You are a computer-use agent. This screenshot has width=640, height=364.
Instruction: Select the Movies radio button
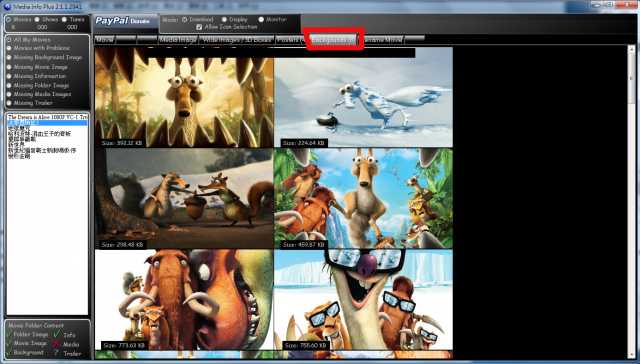[x=9, y=19]
